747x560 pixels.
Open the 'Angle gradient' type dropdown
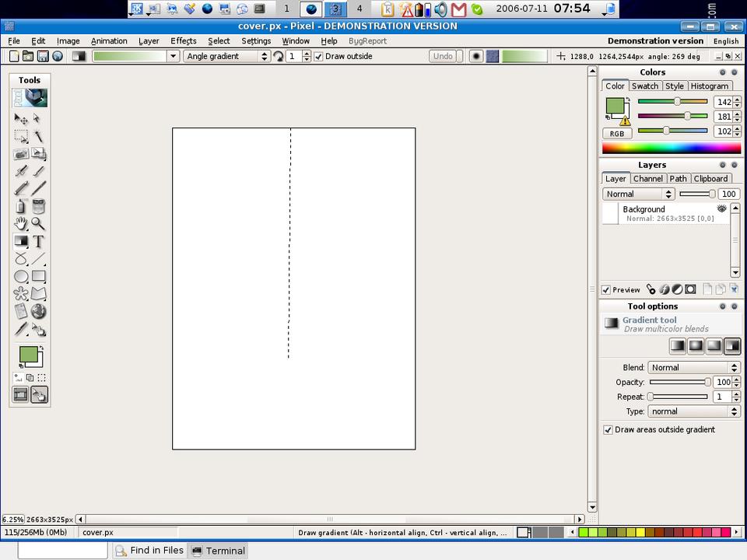pos(226,56)
